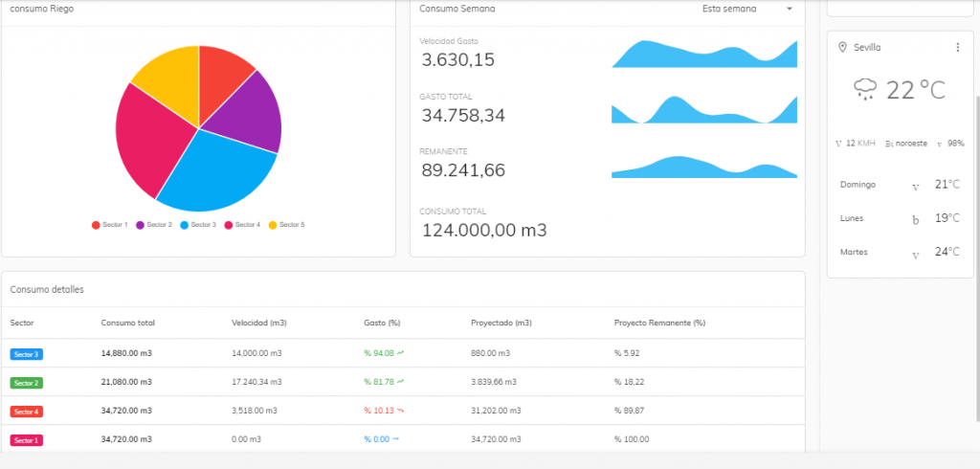Select the red Sector 4 tag in table
This screenshot has width=980, height=469.
tap(26, 412)
